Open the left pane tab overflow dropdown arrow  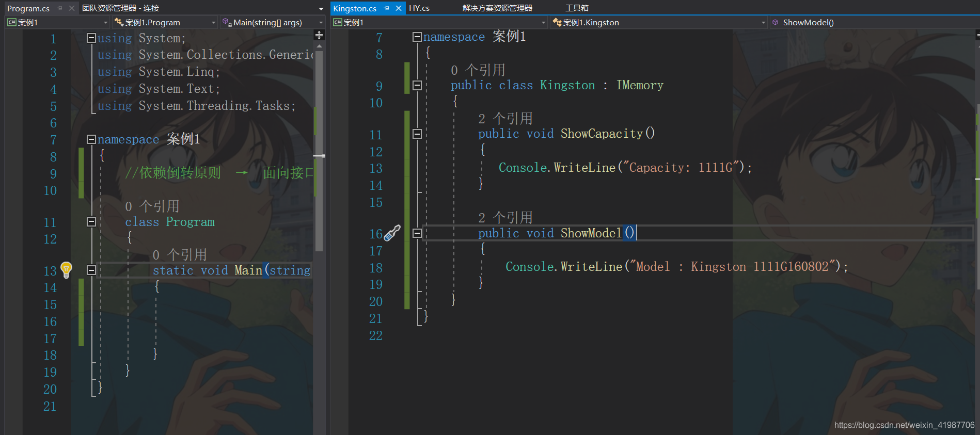pos(321,9)
